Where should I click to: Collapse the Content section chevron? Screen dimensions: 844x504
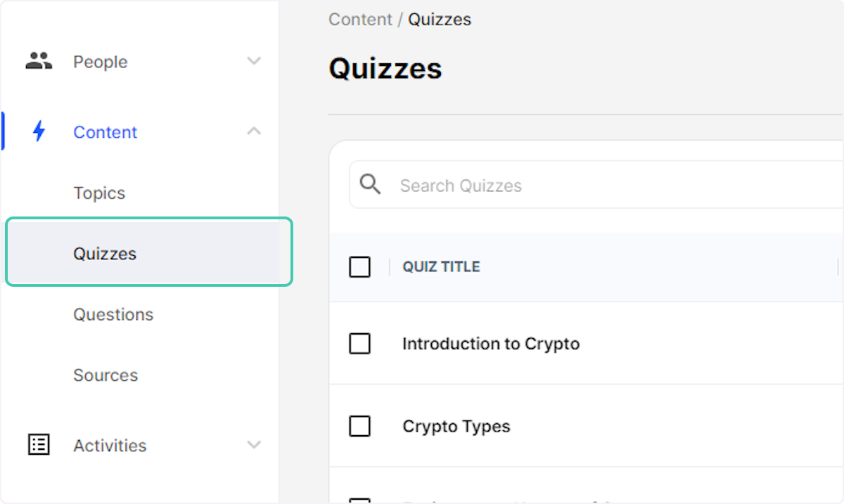(254, 131)
